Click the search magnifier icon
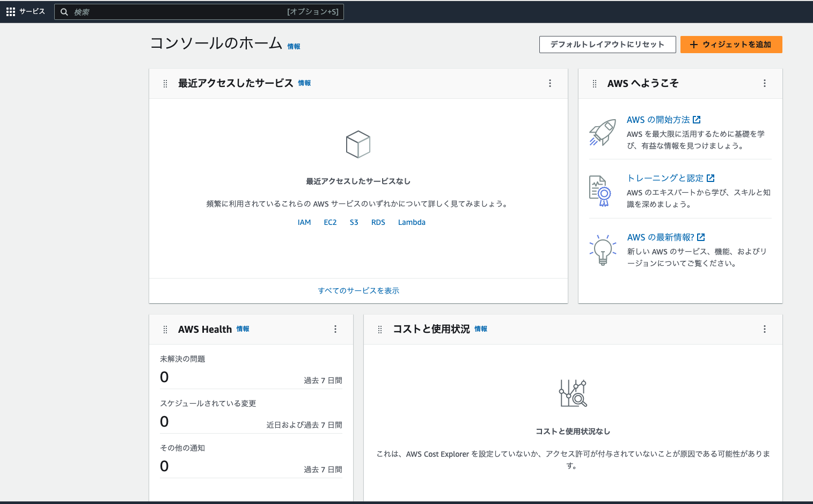This screenshot has width=813, height=504. pos(64,12)
